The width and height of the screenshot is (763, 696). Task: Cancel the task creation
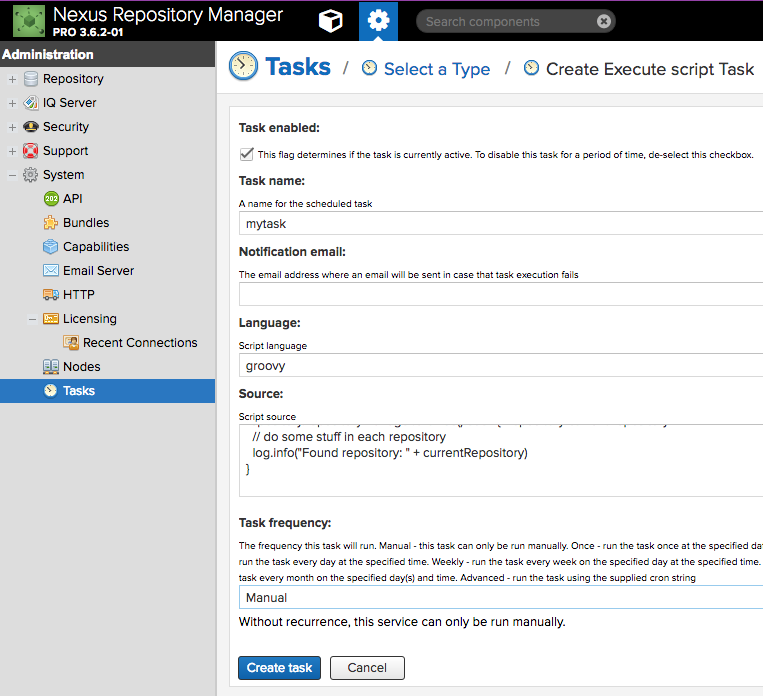coord(367,668)
